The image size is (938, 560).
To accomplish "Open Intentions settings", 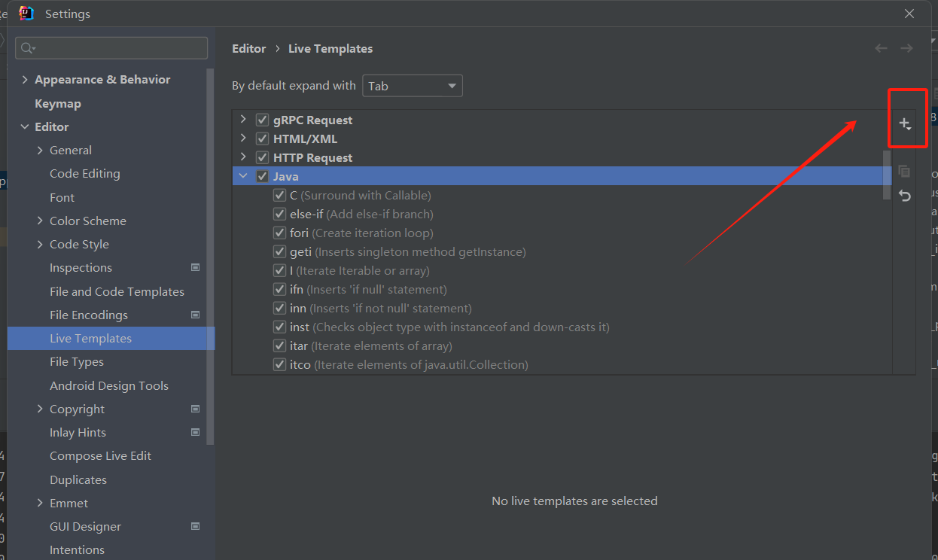I will click(x=77, y=549).
